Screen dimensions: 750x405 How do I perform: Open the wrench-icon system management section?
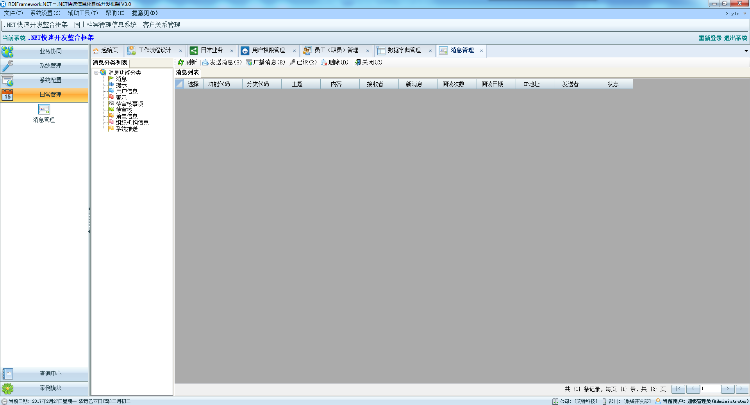[44, 66]
